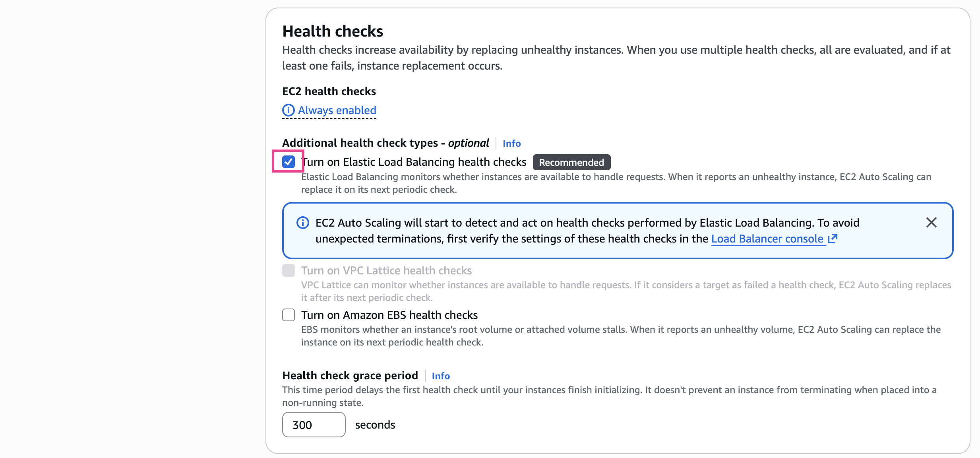
Task: Click the external link icon after console link
Action: click(833, 239)
